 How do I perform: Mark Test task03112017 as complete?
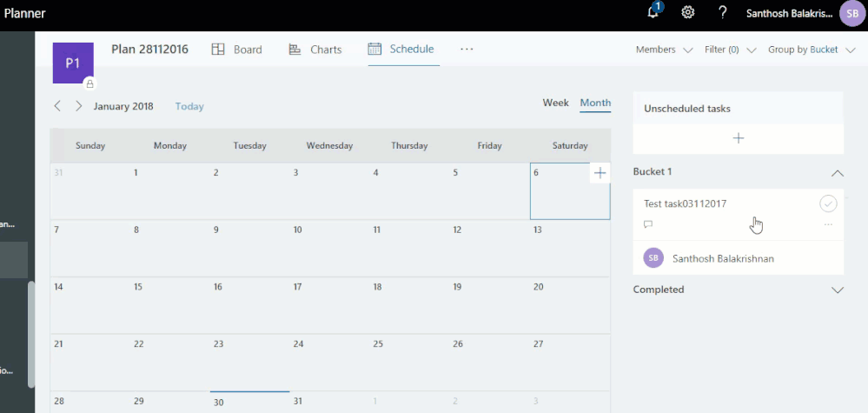point(828,203)
